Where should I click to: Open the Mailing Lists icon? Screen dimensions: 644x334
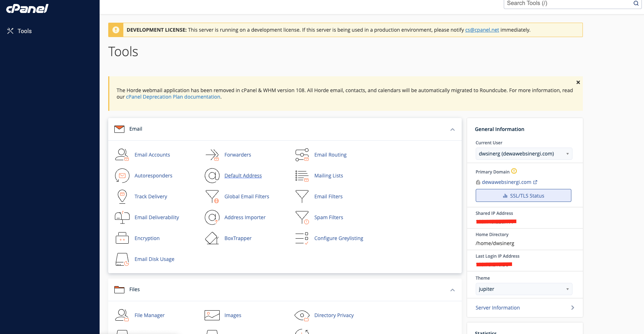point(302,176)
